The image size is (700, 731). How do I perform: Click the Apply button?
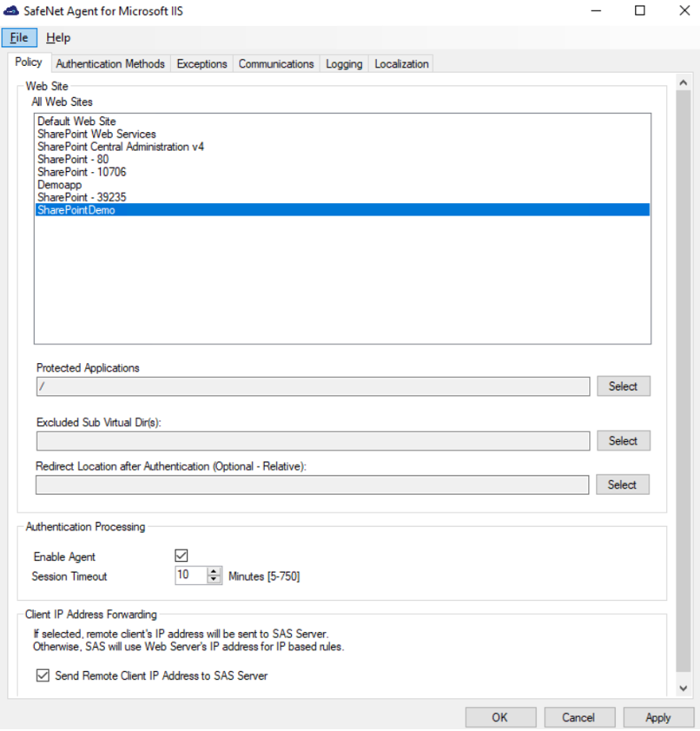(x=657, y=718)
